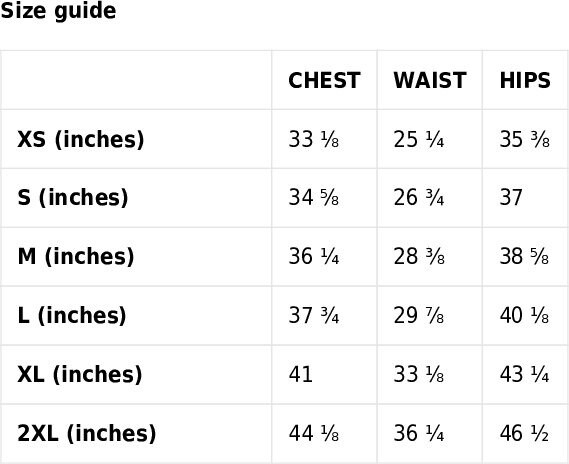Select the S hips value 37
Screen dimensions: 569x464
[x=511, y=198]
